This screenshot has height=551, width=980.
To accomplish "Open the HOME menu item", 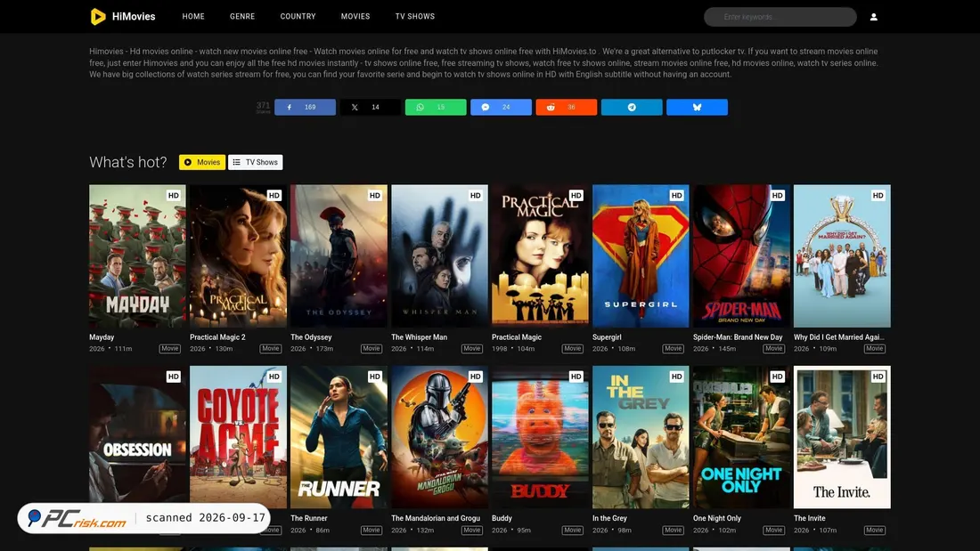I will point(193,17).
